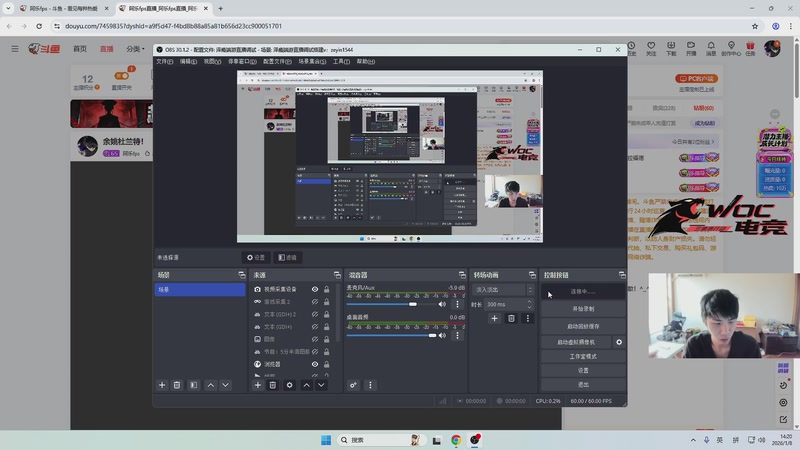Open 桌面音频 channel three-dot menu
800x450 pixels.
457,335
